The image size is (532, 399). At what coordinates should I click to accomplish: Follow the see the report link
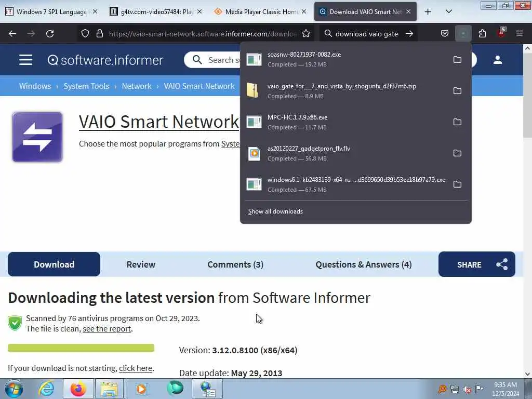click(x=107, y=329)
